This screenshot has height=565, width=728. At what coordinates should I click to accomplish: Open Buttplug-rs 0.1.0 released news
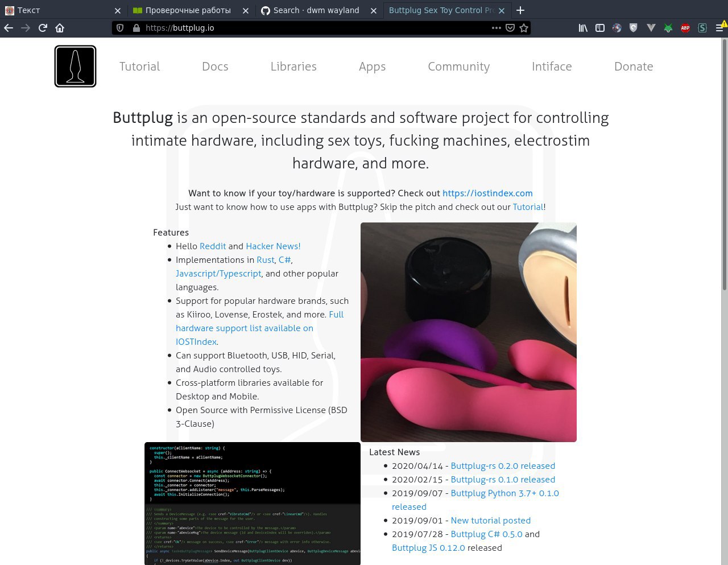[503, 480]
